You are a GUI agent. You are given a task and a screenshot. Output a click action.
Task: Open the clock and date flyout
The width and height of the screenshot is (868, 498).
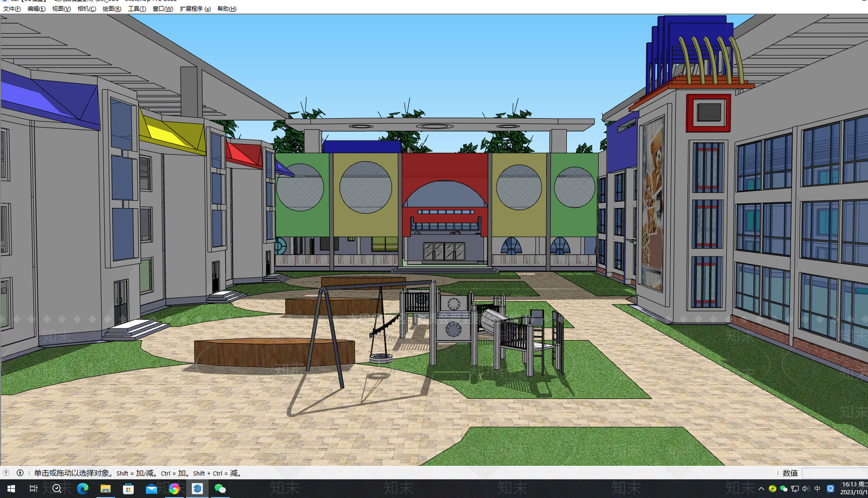pos(854,488)
